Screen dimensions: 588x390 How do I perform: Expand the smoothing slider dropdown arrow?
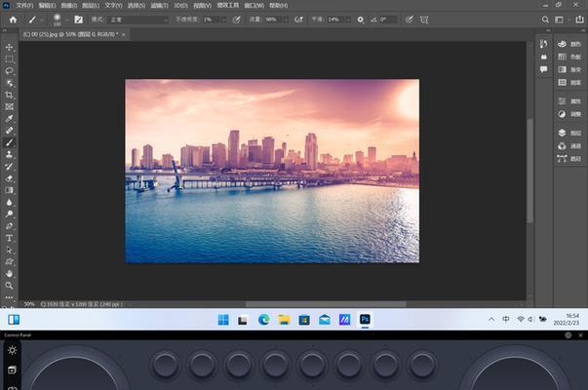tap(348, 19)
